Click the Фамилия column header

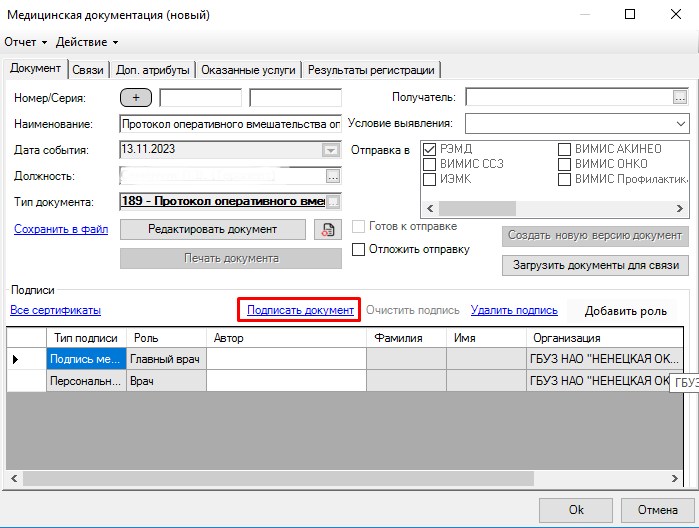coord(406,338)
